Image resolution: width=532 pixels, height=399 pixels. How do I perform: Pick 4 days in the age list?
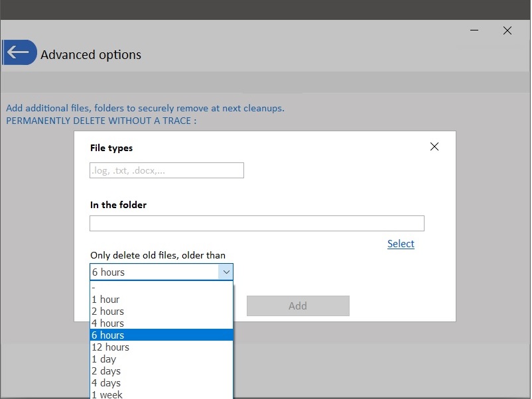(161, 383)
